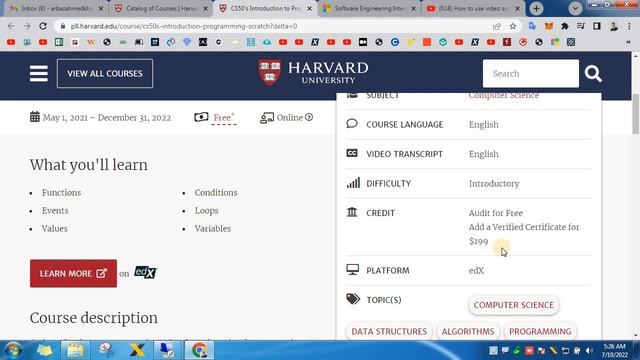Click the edX logo

145,272
